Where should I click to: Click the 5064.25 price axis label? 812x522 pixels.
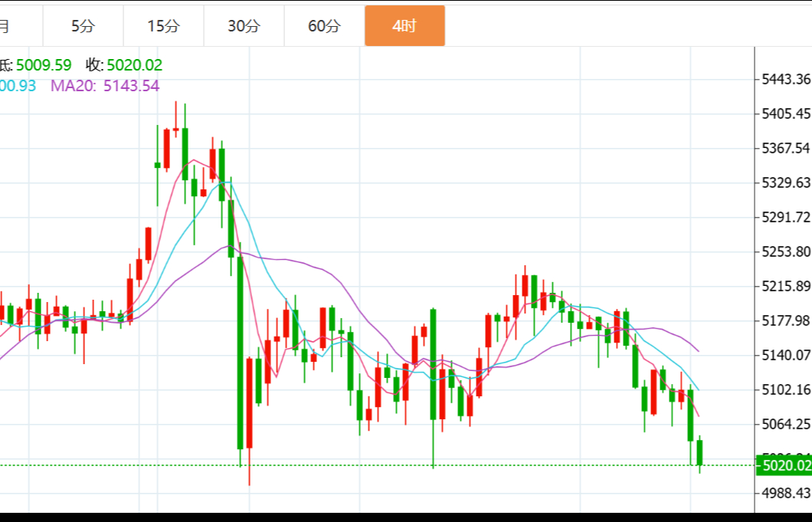coord(786,424)
